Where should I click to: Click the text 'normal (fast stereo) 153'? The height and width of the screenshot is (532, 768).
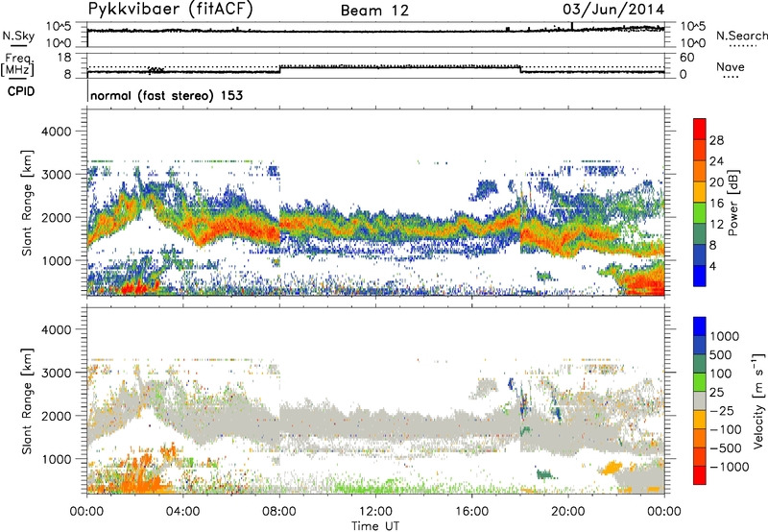click(x=166, y=95)
